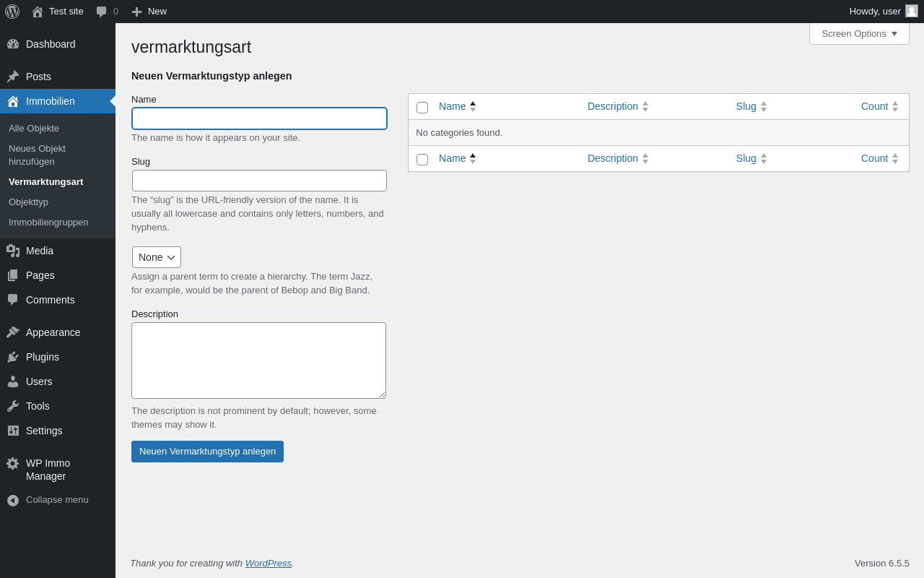924x578 pixels.
Task: Click the WP Immo Manager gear icon
Action: click(13, 463)
